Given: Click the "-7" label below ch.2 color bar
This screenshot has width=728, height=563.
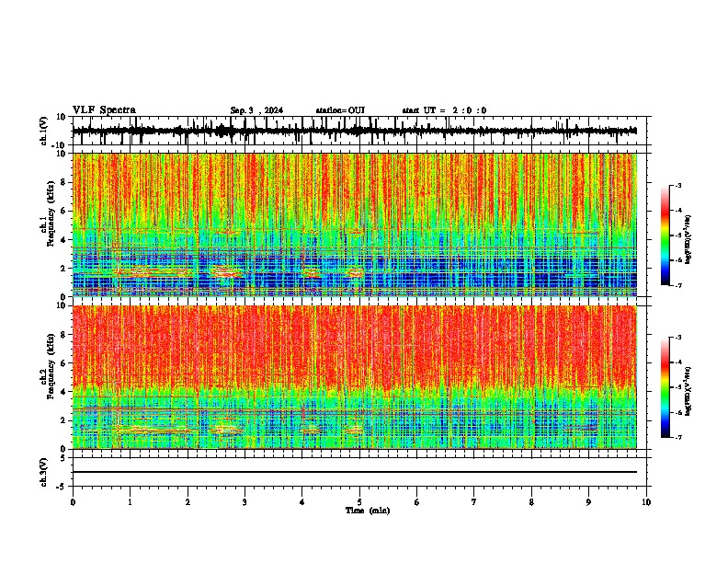Looking at the screenshot, I should [x=677, y=437].
